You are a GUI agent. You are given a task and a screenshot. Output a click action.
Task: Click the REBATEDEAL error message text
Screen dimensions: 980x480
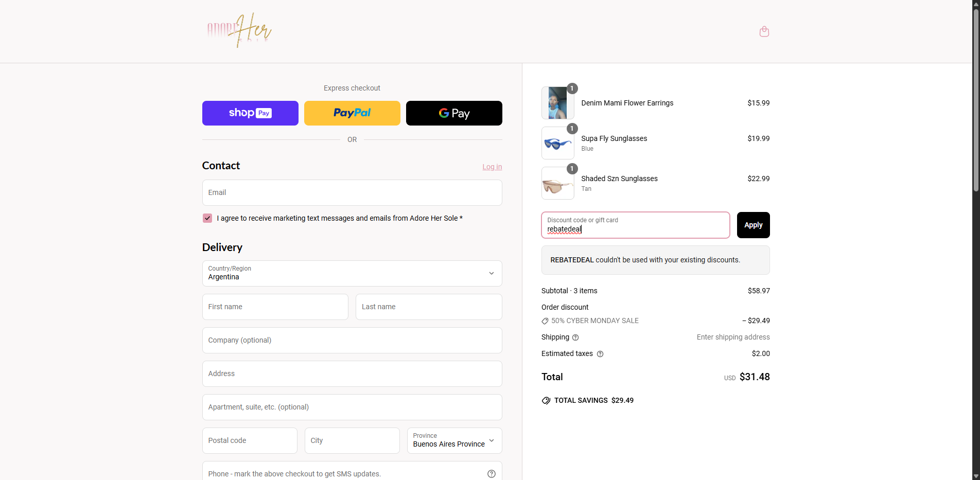point(645,260)
